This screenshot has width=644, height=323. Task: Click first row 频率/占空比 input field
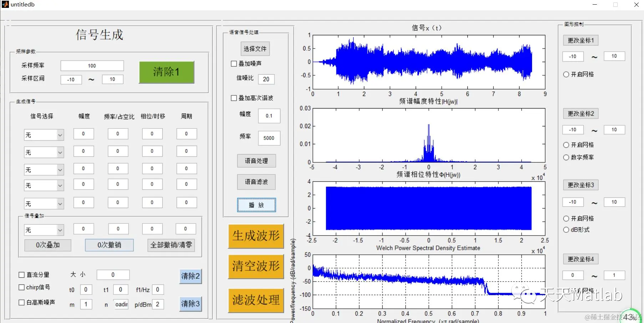coord(118,134)
